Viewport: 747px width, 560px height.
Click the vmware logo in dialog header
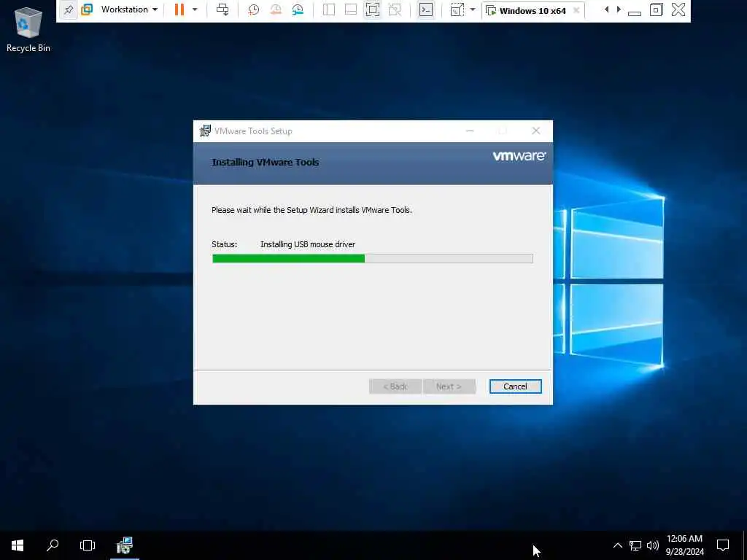519,156
